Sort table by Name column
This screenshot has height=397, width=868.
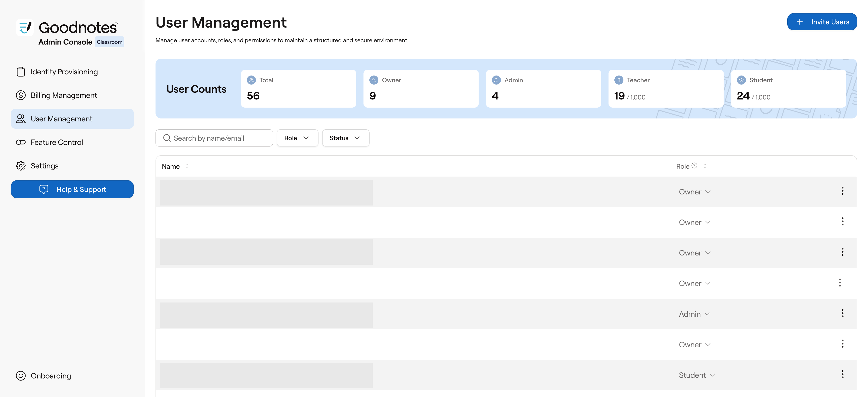tap(186, 166)
